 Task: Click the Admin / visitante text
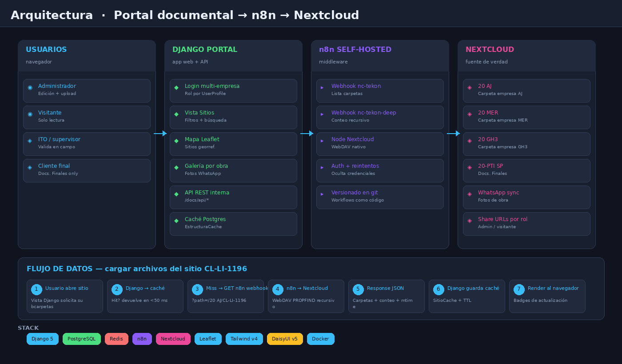[x=497, y=227]
